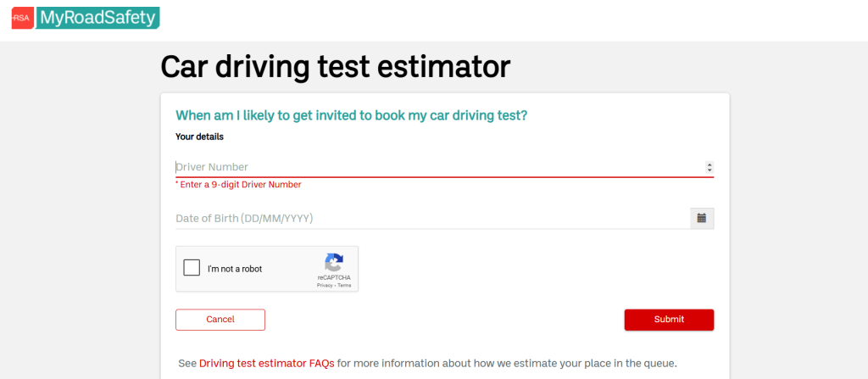Submit the driving test estimator form
The height and width of the screenshot is (379, 868).
click(x=669, y=320)
